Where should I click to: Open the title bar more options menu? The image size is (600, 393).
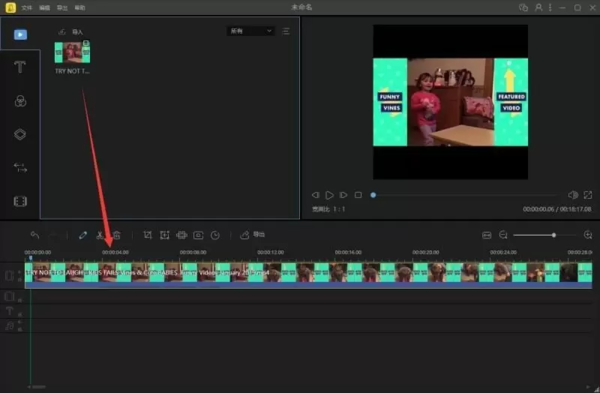coord(550,8)
